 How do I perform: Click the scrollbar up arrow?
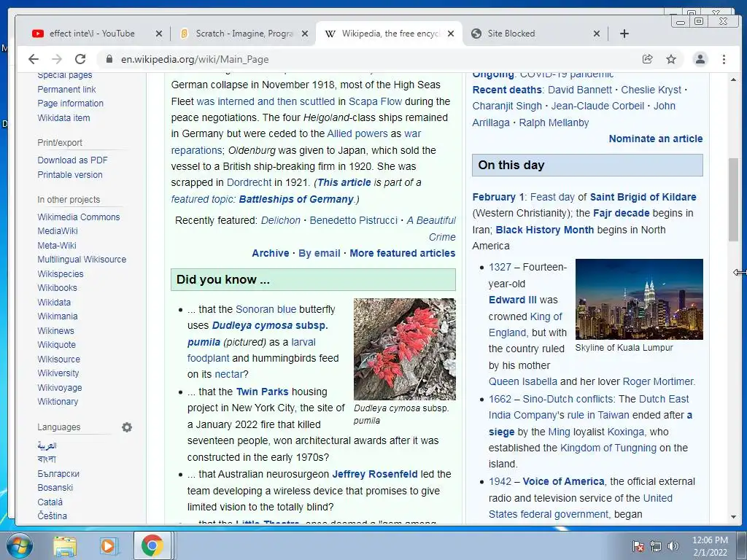733,79
